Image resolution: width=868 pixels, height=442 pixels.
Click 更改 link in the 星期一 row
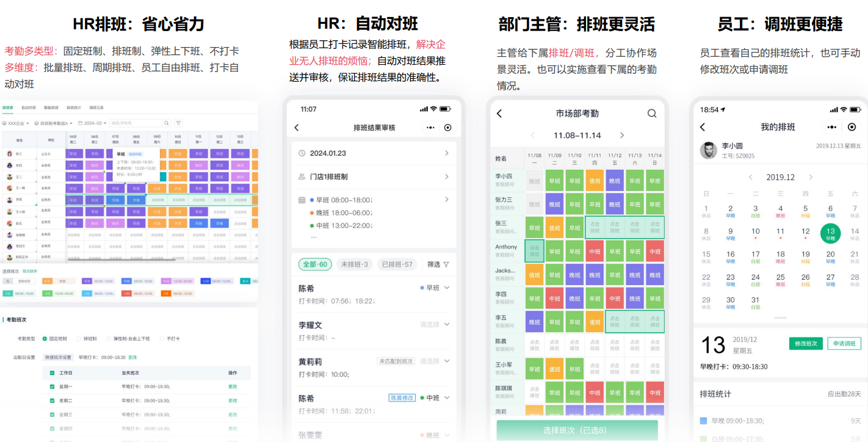pos(233,386)
